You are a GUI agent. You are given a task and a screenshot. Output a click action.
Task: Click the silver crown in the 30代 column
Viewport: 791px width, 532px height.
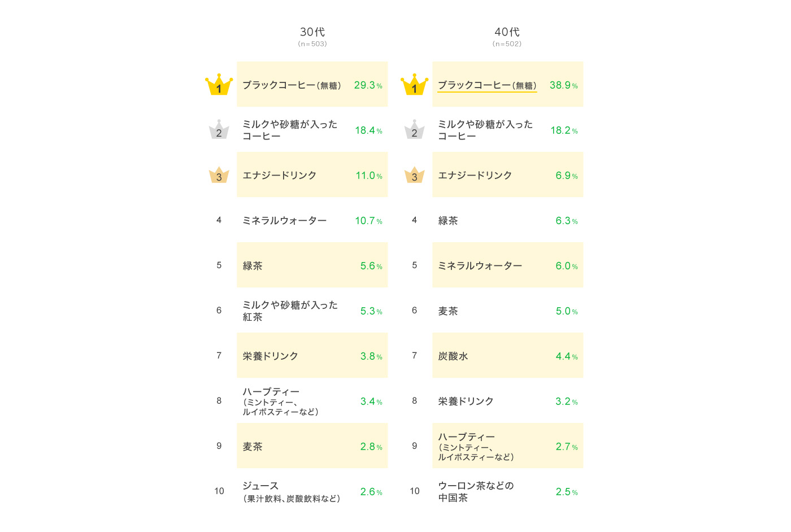pos(219,130)
